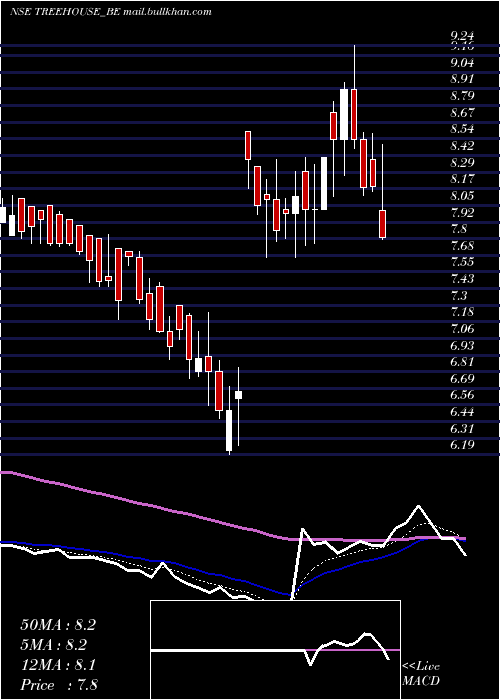The height and width of the screenshot is (700, 500).
Task: Select the 8.67 price axis label
Action: (462, 112)
